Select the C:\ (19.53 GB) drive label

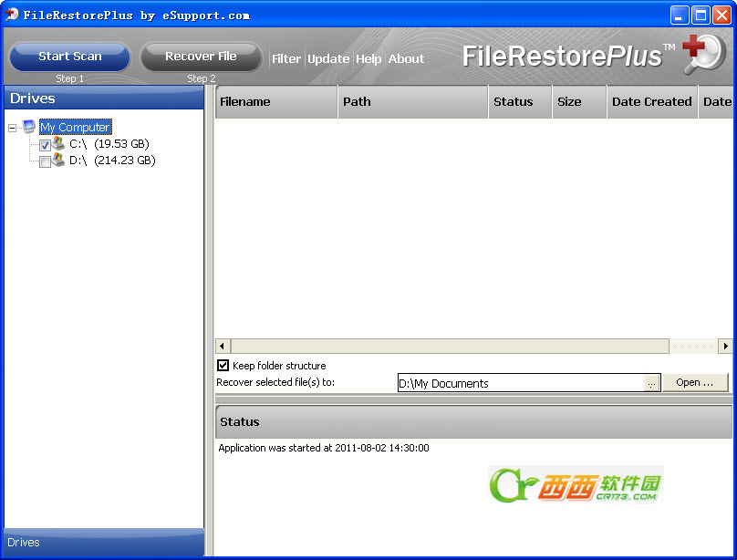coord(109,144)
